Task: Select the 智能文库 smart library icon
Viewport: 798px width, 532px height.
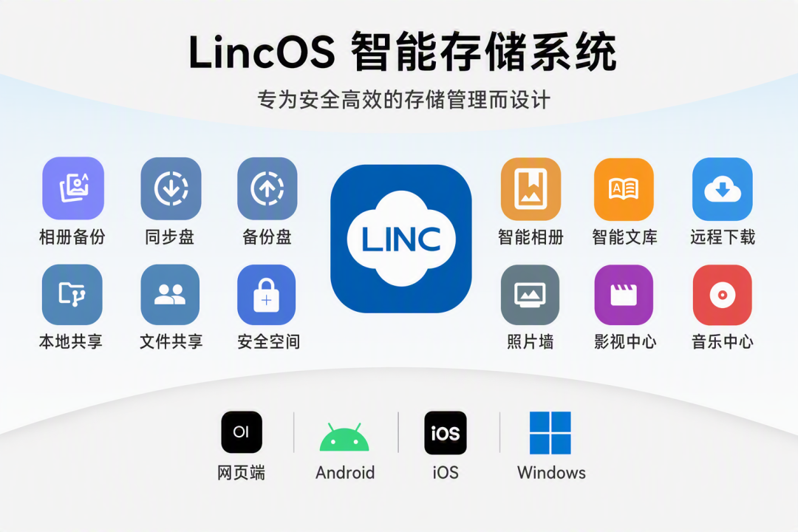Action: pos(624,189)
